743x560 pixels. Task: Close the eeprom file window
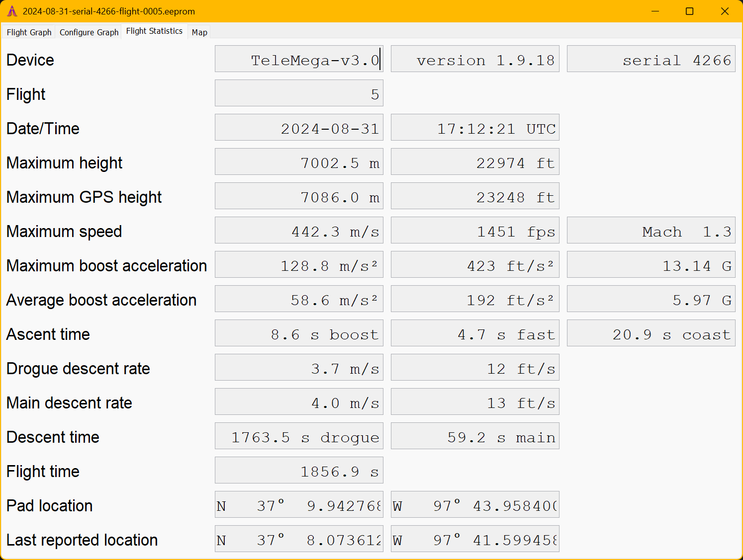pos(725,11)
